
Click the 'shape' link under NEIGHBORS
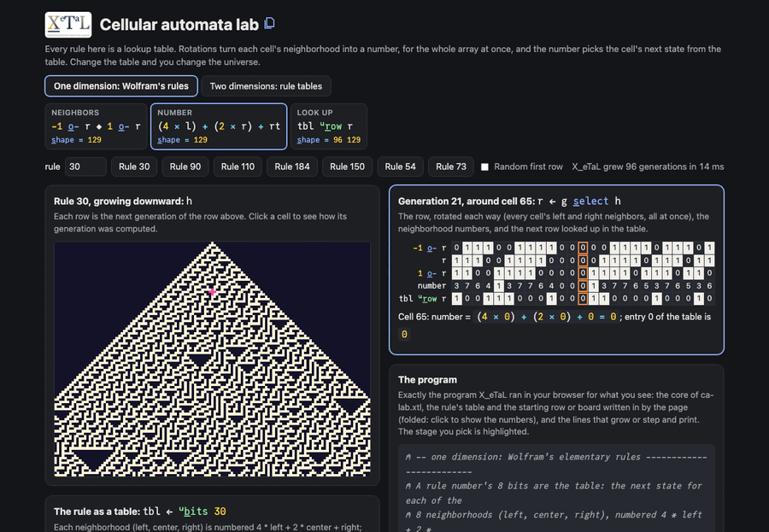tap(62, 140)
